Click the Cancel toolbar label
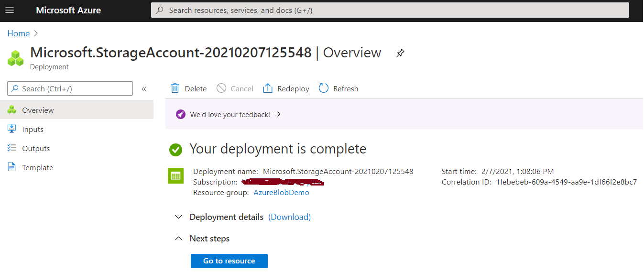The image size is (644, 273). [242, 88]
